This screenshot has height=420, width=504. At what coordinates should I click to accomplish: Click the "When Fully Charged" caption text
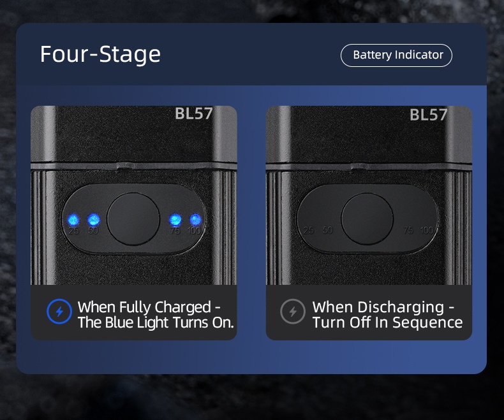(155, 315)
